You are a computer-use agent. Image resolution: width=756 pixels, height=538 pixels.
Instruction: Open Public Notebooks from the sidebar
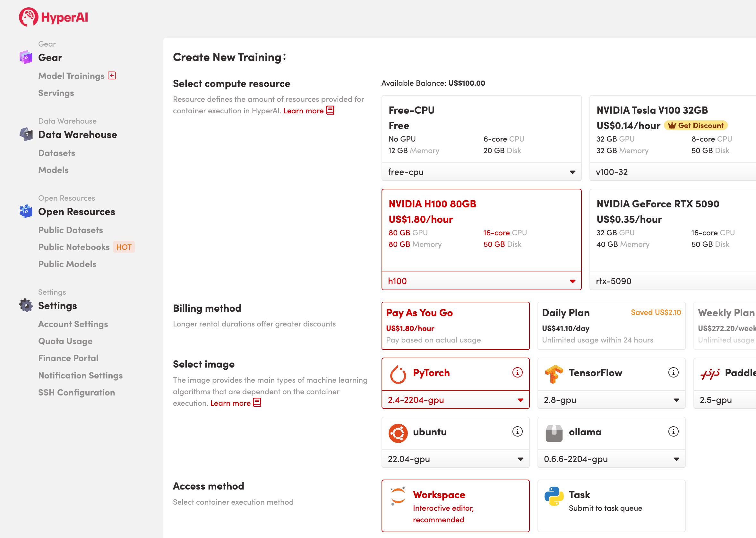tap(74, 247)
